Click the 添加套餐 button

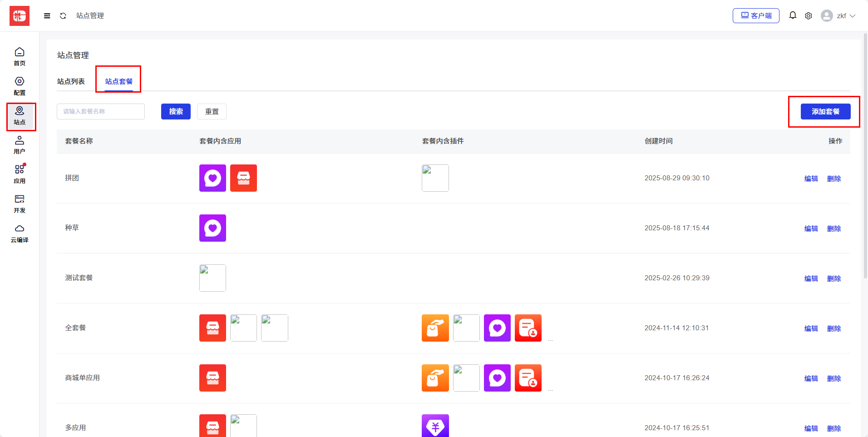point(825,112)
